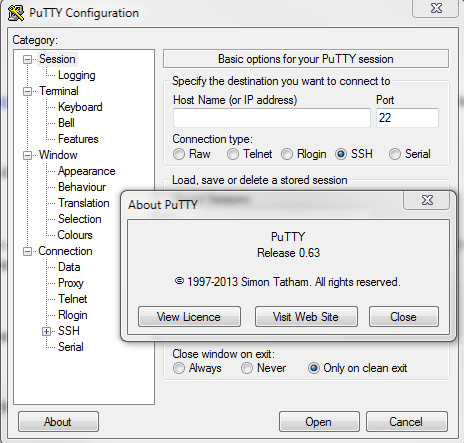The image size is (464, 443).
Task: Open the Proxy settings panel
Action: (71, 283)
